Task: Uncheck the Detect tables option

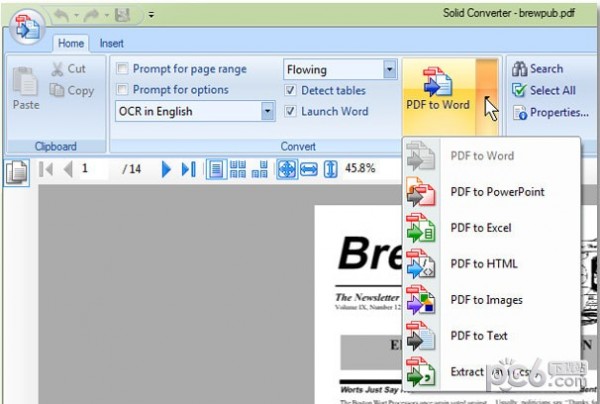Action: [x=291, y=91]
